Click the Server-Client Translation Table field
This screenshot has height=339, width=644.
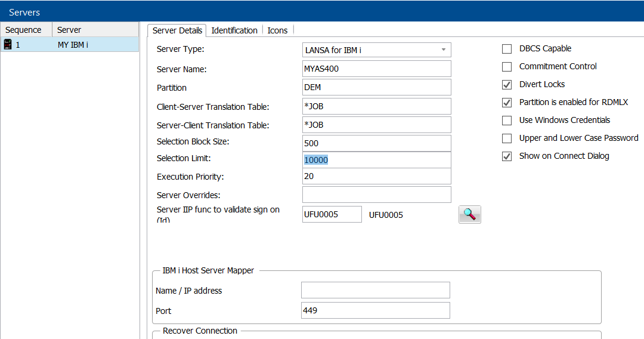click(x=377, y=125)
